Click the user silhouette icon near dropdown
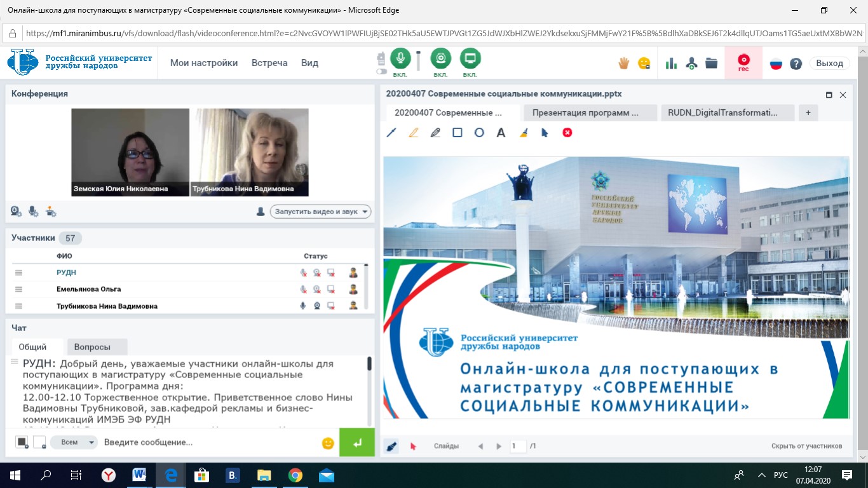The image size is (868, 488). 261,212
